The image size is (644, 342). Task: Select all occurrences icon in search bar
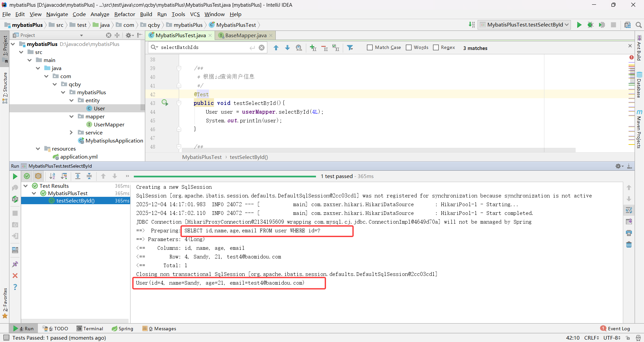(x=336, y=48)
